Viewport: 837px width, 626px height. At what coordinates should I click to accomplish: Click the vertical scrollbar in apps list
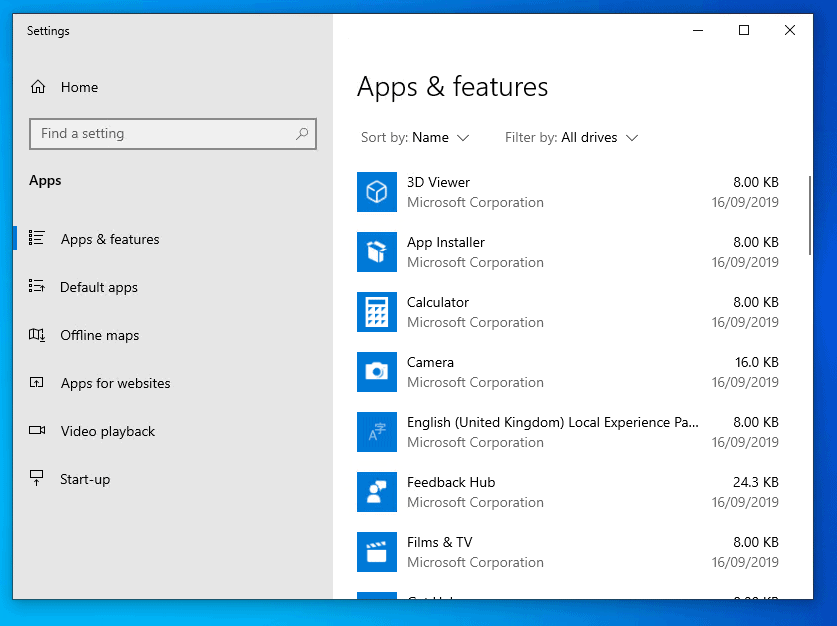click(809, 215)
